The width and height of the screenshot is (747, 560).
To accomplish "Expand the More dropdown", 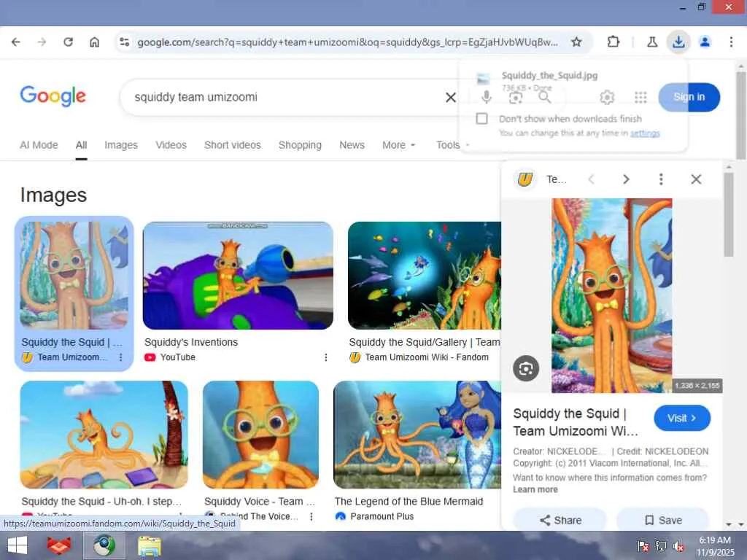I will coord(399,145).
